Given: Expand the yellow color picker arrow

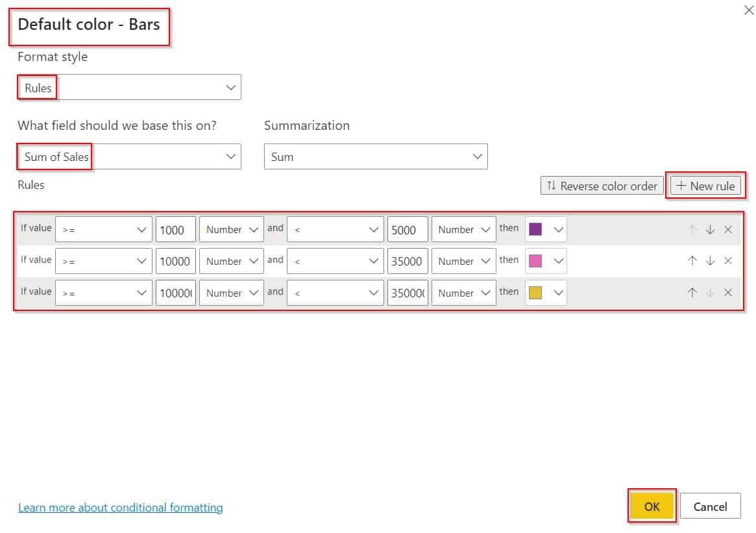Looking at the screenshot, I should (558, 293).
